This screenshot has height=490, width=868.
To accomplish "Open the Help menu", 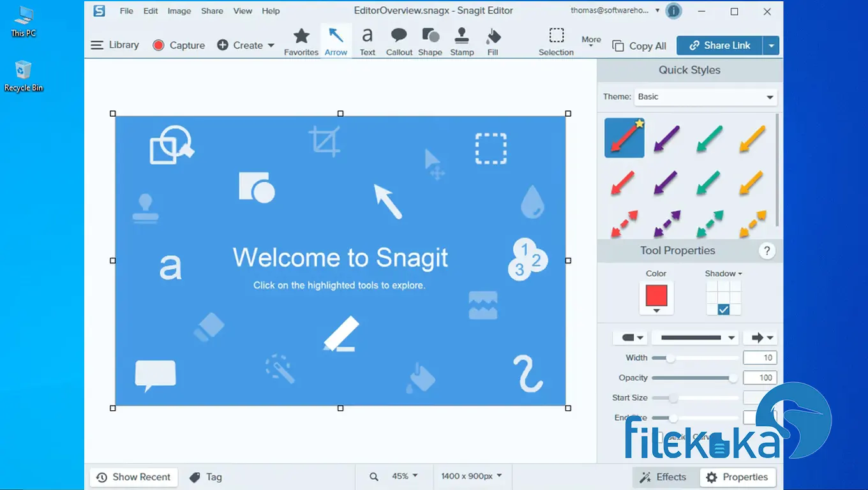I will tap(271, 11).
